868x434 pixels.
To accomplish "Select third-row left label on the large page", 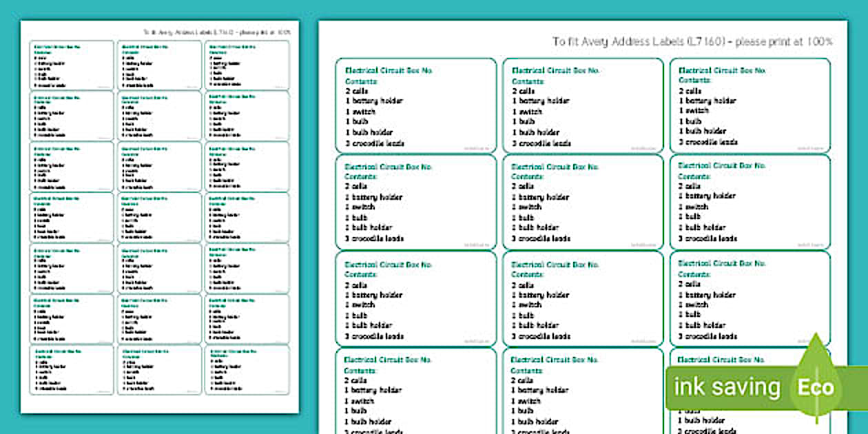I will coord(415,298).
